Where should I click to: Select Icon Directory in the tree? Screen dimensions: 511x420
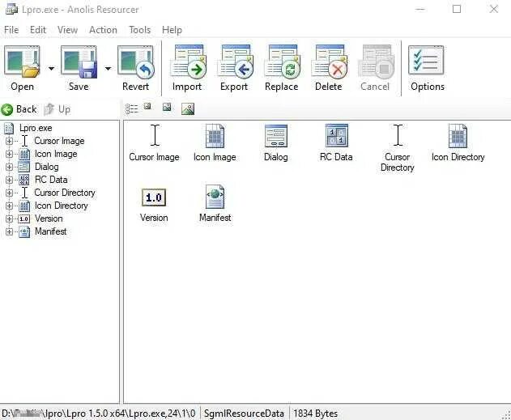(x=62, y=206)
